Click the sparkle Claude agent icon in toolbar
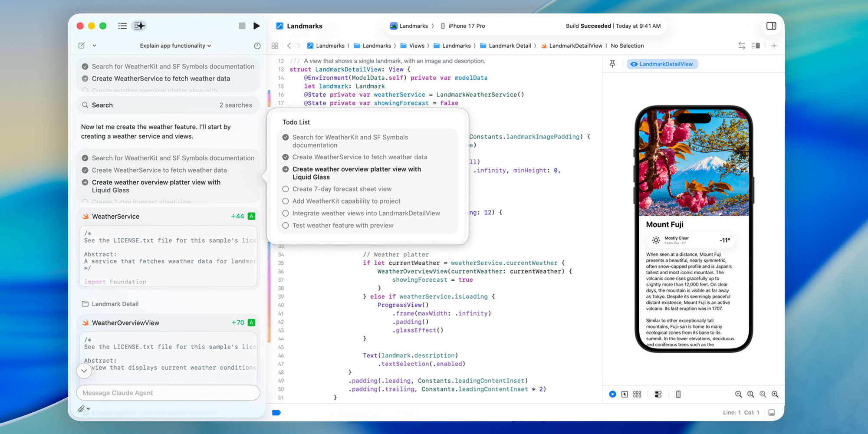This screenshot has height=434, width=868. pos(139,26)
